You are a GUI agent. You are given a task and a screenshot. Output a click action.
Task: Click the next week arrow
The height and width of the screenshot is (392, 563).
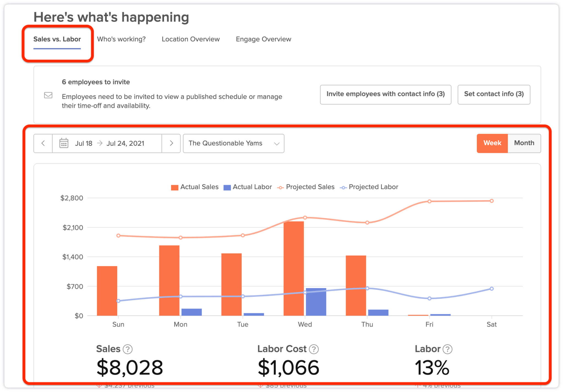[x=171, y=143]
